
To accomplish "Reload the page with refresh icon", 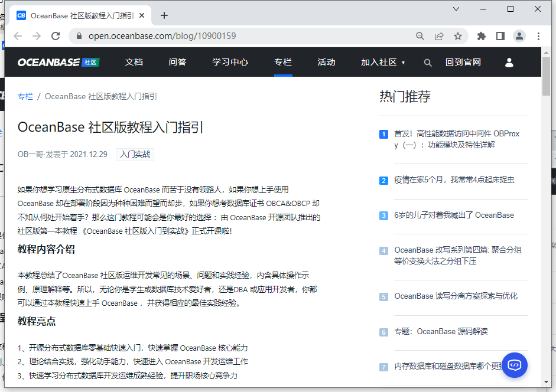I will (56, 36).
